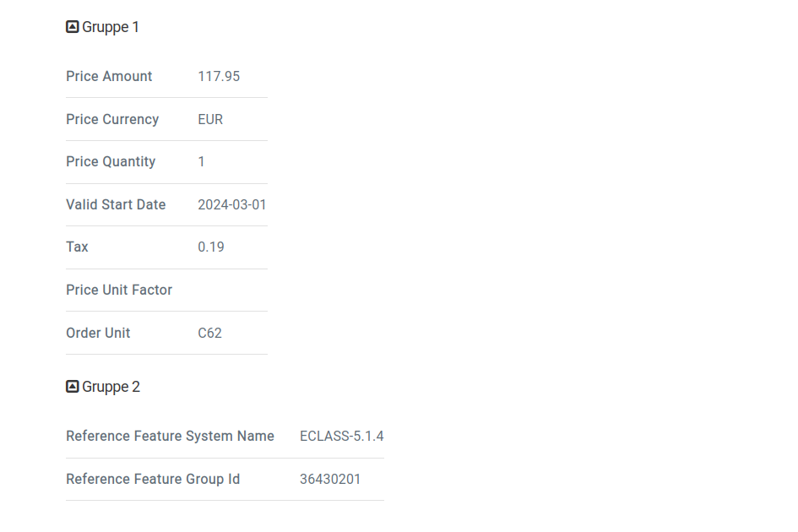This screenshot has width=798, height=532.
Task: Click the Price Quantity value 1
Action: pyautogui.click(x=202, y=162)
